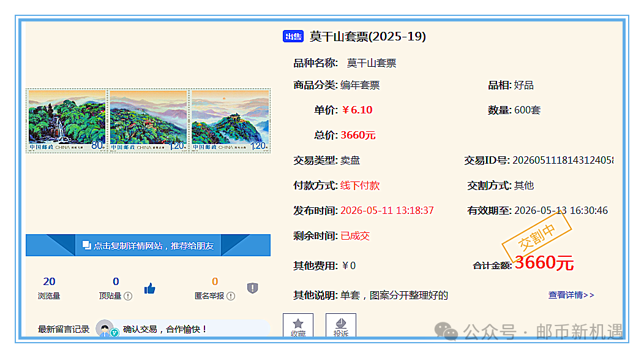
Task: Click the blue 出售 tag badge
Action: (293, 37)
